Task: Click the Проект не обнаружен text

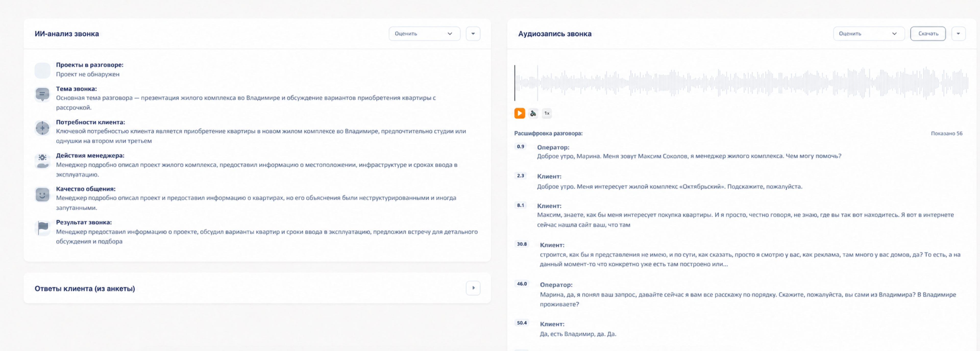Action: click(x=88, y=74)
